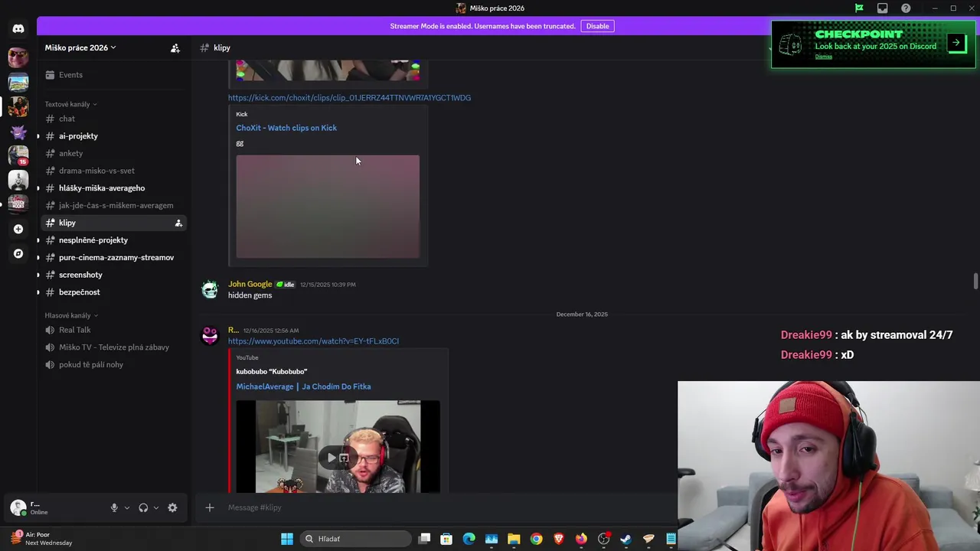Open headphone output options arrow
This screenshot has height=551, width=980.
click(x=156, y=507)
